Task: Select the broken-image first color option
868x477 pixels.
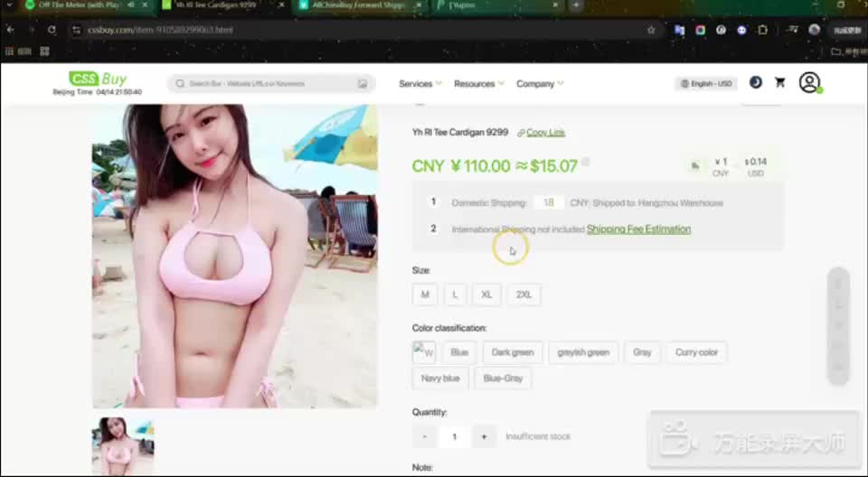Action: click(x=424, y=352)
